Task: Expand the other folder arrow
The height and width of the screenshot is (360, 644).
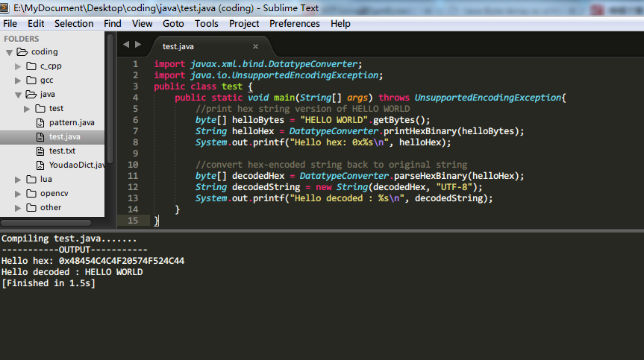Action: click(19, 207)
